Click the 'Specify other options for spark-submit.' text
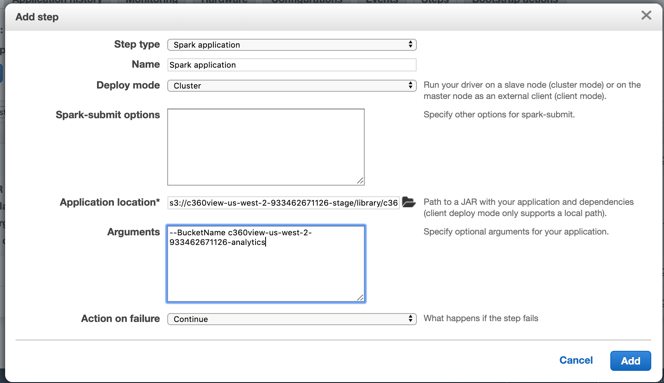The image size is (664, 383). pos(499,114)
